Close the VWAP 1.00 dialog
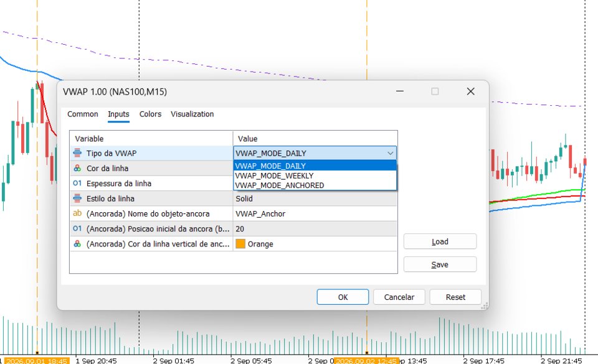Viewport: 598px width, 364px height. [x=471, y=91]
